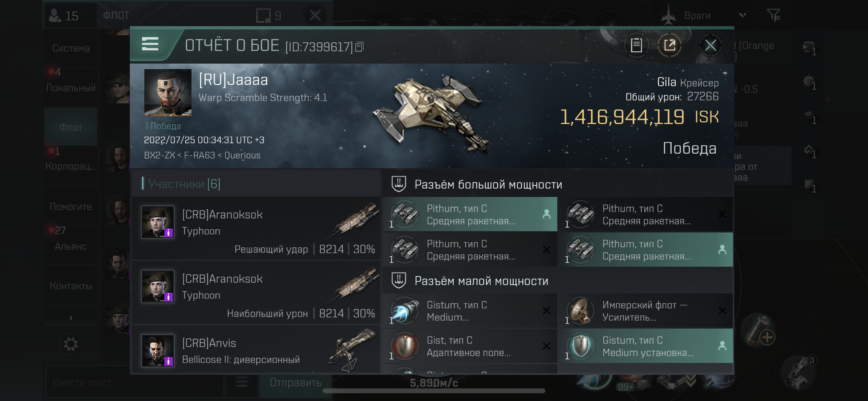Image resolution: width=868 pixels, height=401 pixels.
Task: Expand the Враги overview dropdown
Action: [x=742, y=15]
